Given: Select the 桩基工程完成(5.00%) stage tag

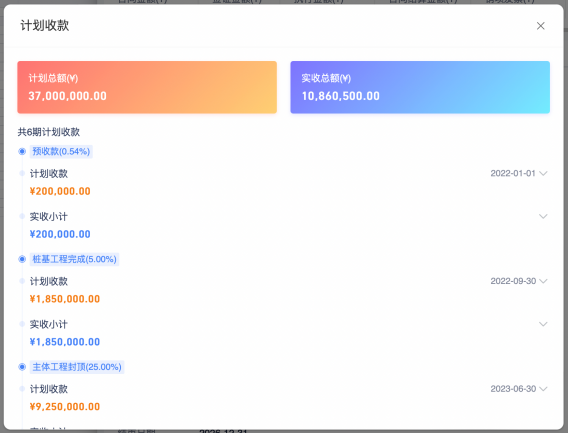Looking at the screenshot, I should 75,259.
